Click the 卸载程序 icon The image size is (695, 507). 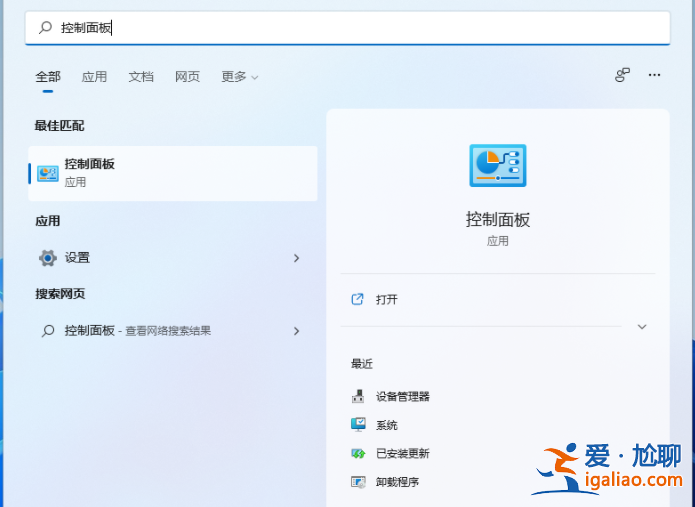[358, 482]
